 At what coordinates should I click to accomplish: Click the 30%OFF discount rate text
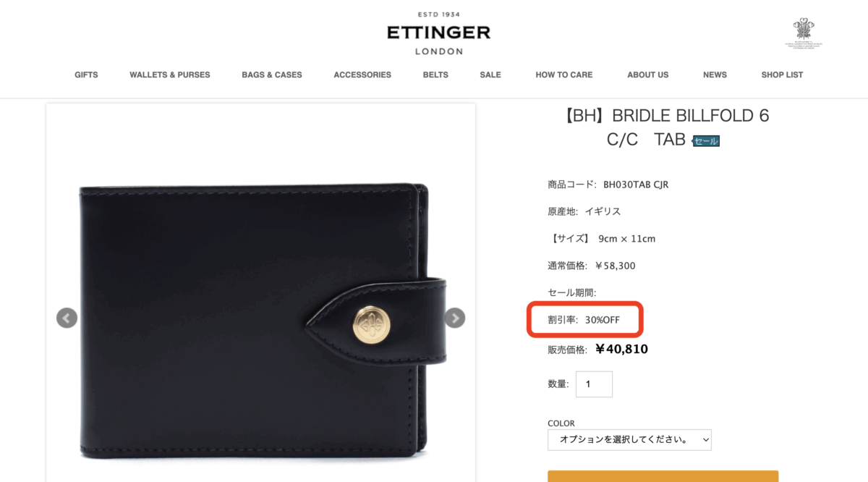(x=603, y=320)
